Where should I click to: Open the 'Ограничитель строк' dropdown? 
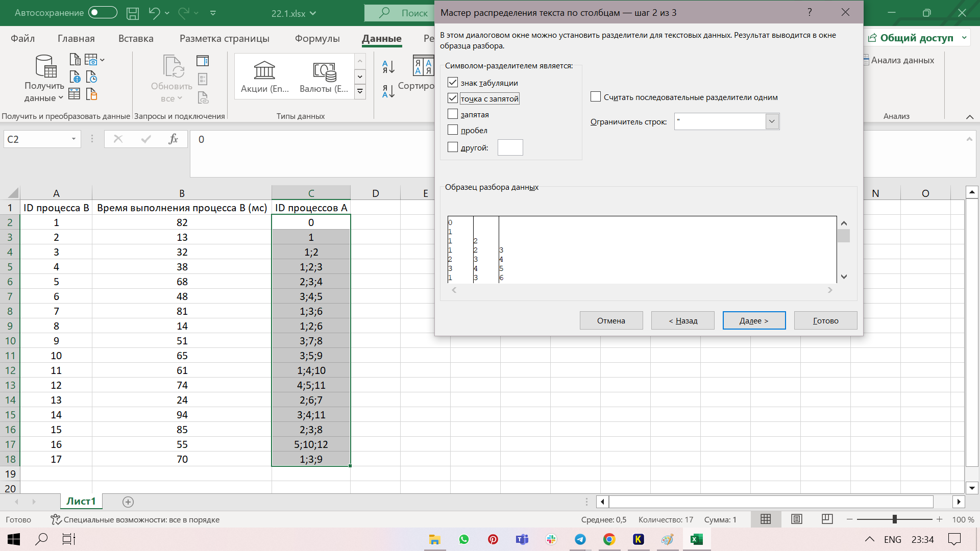click(772, 121)
